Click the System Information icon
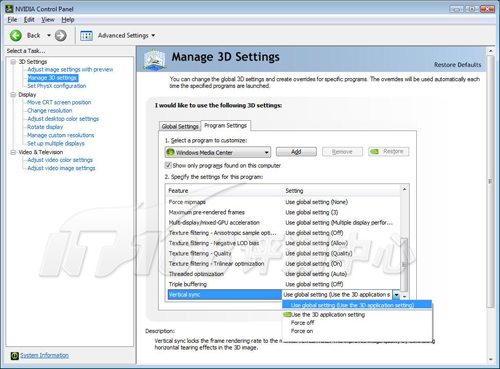This screenshot has height=369, width=500. (14, 356)
